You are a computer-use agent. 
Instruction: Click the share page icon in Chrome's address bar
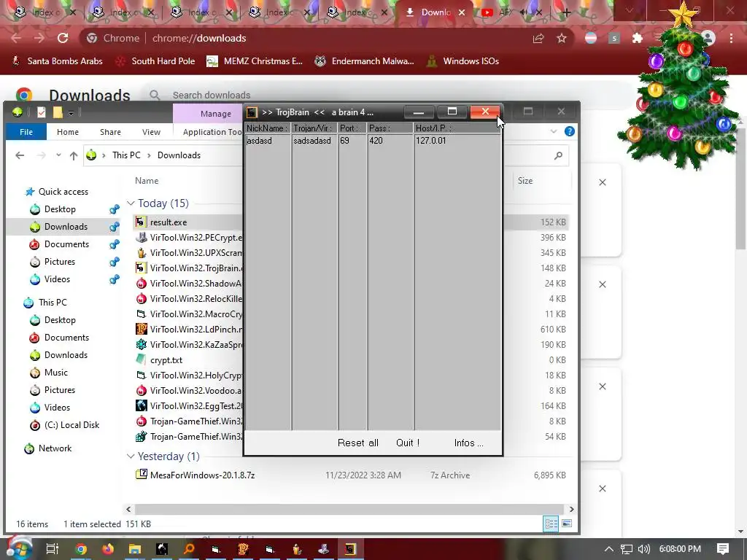click(538, 38)
